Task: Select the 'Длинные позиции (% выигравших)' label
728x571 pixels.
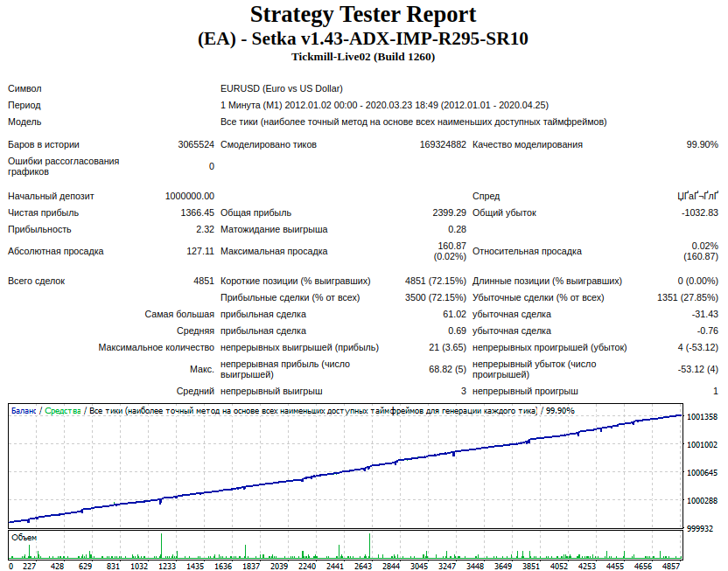Action: [x=547, y=281]
